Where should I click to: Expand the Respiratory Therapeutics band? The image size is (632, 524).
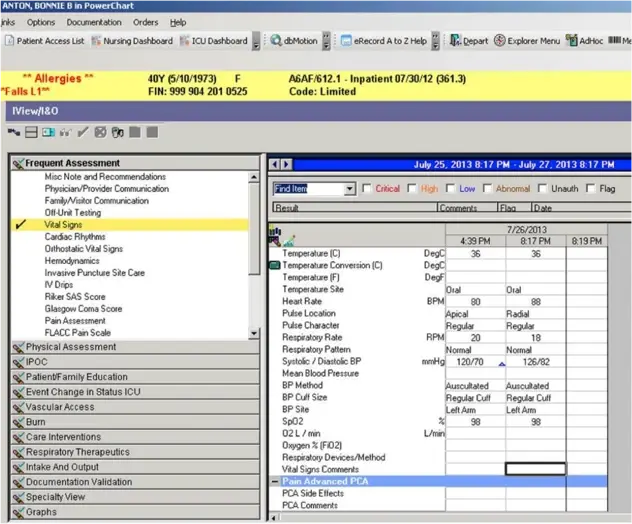135,452
